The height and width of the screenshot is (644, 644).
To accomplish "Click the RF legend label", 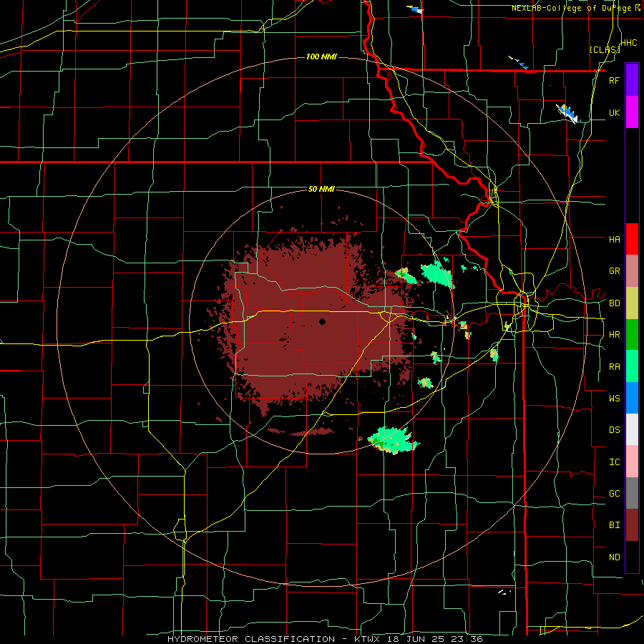I will tap(614, 80).
